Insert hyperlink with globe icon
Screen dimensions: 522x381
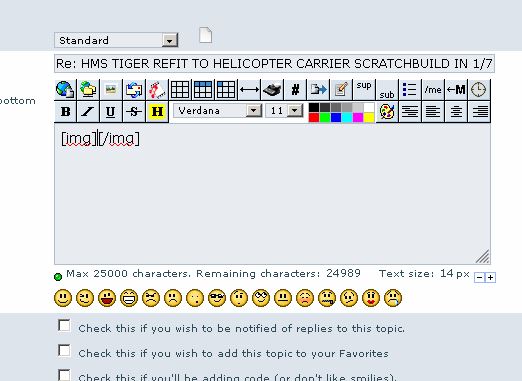coord(65,89)
